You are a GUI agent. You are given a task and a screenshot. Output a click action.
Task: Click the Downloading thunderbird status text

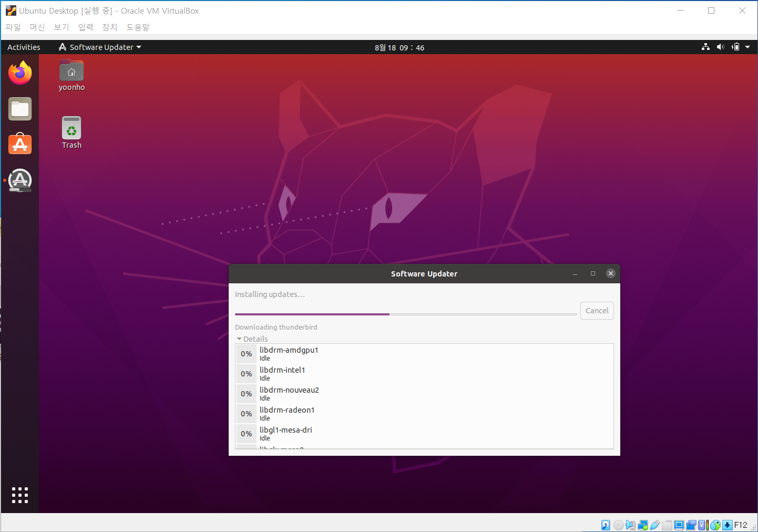tap(276, 327)
